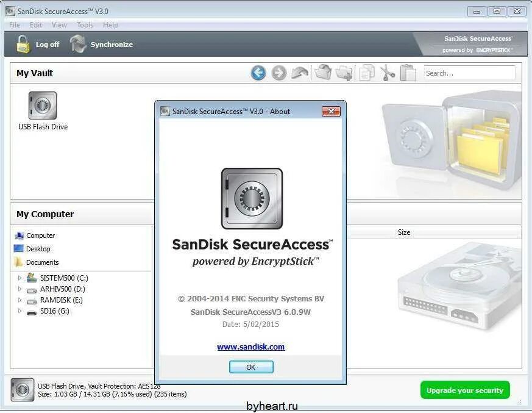Click the Back navigation arrow
The image size is (532, 413).
(258, 73)
